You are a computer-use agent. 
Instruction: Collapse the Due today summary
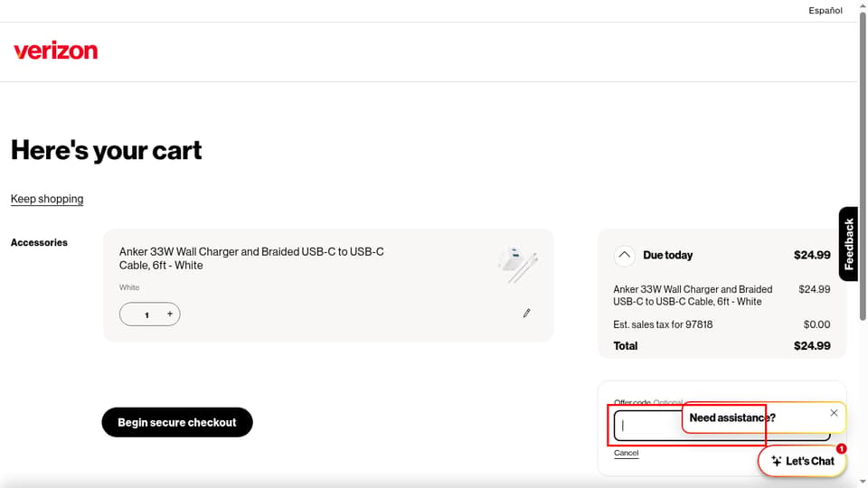point(624,255)
